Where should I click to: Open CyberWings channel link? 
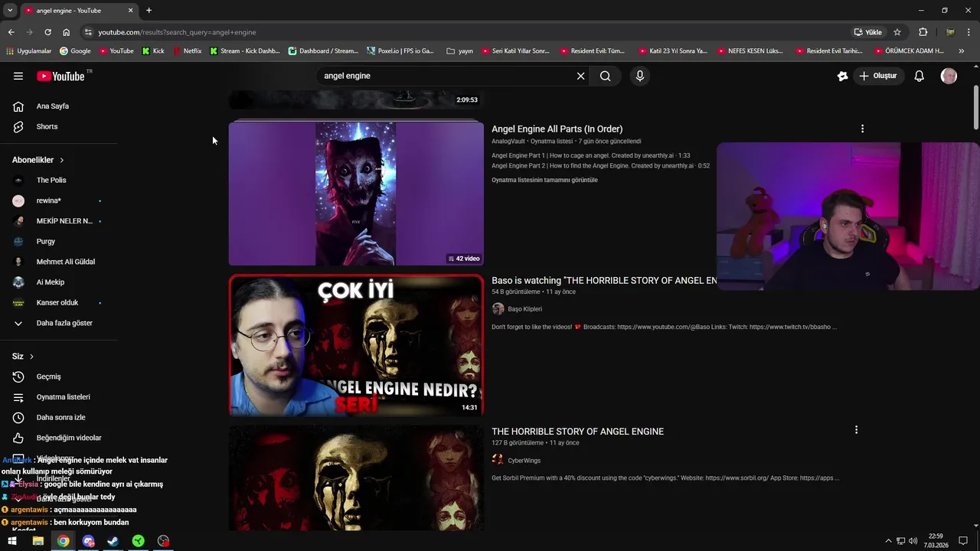(x=524, y=461)
